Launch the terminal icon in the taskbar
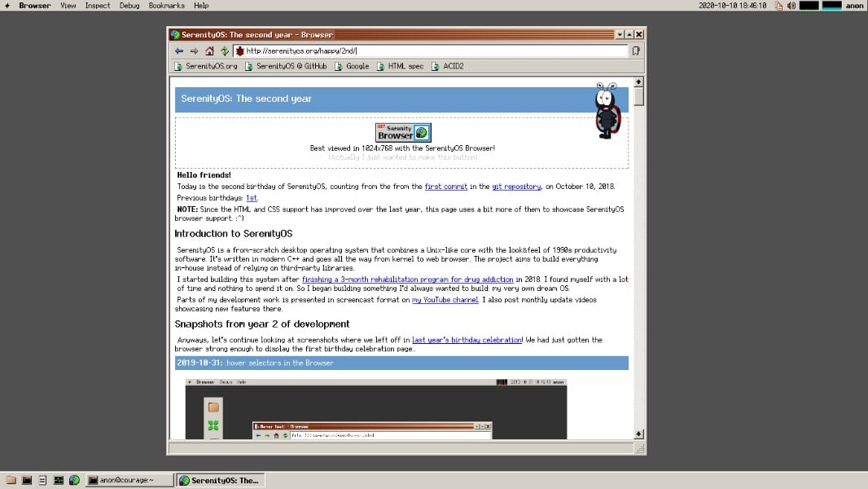This screenshot has width=868, height=489. click(x=27, y=480)
